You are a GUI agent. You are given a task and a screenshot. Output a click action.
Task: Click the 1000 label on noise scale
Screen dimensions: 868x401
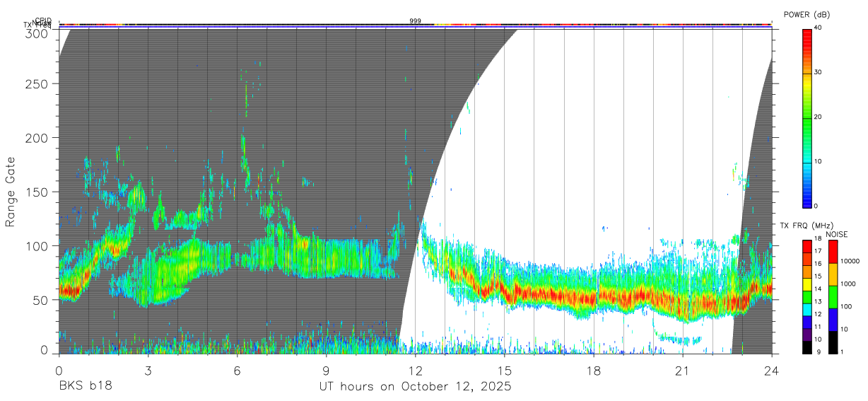[x=848, y=284]
